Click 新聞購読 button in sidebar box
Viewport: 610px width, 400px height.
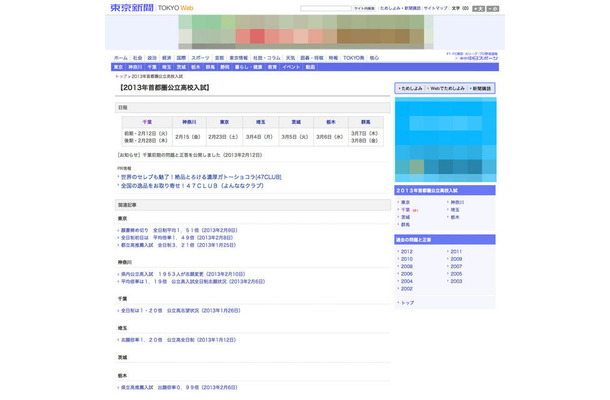coord(481,89)
